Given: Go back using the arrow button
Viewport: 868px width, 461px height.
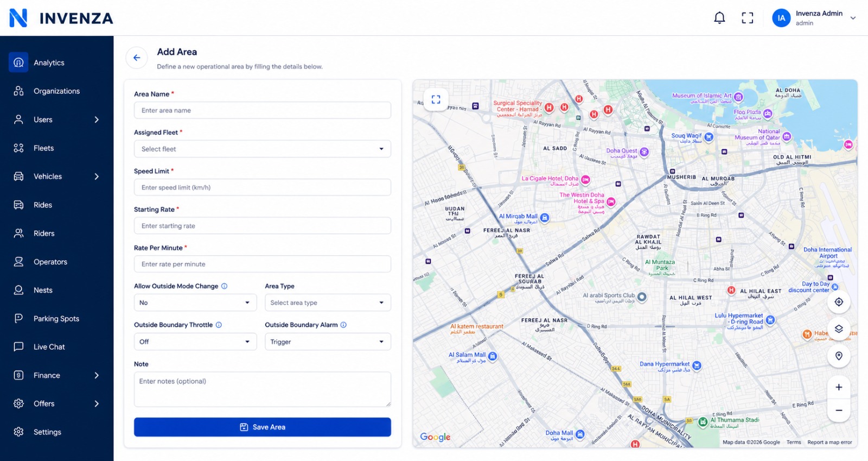Looking at the screenshot, I should (137, 58).
